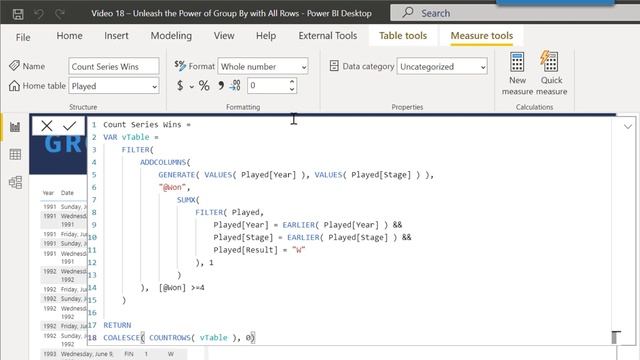Apply percentage format icon
This screenshot has width=640, height=360.
204,86
